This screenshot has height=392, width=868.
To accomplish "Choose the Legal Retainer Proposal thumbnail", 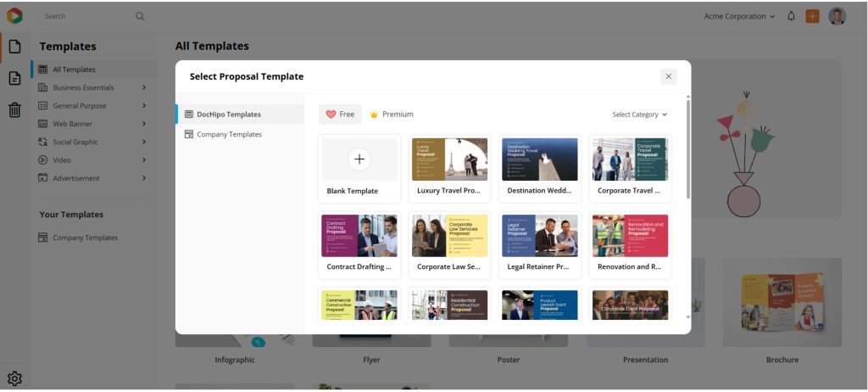I will [540, 236].
